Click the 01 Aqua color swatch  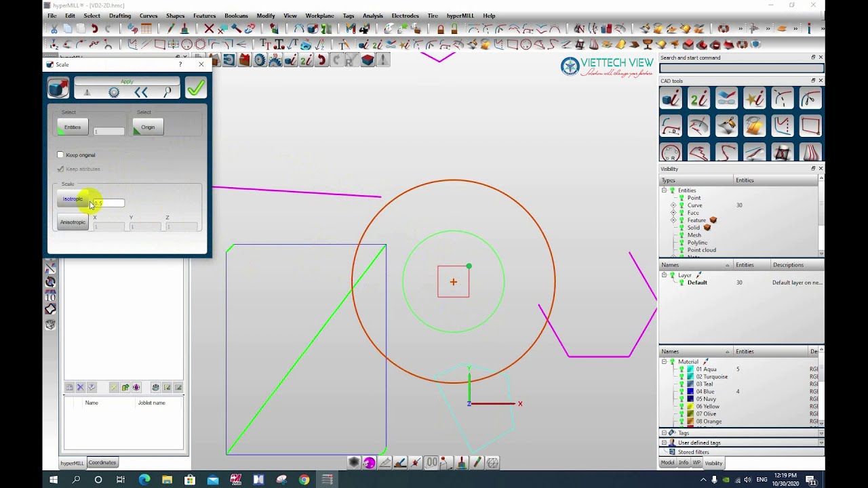pos(691,369)
